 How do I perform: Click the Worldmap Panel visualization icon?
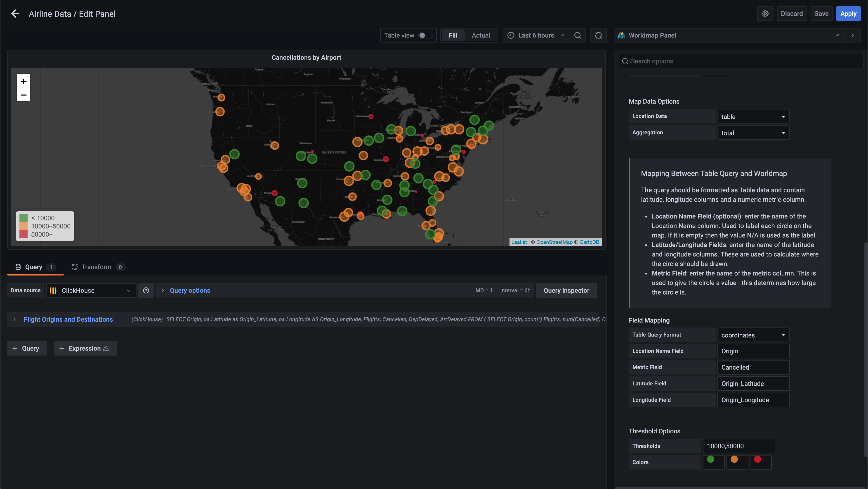[622, 35]
